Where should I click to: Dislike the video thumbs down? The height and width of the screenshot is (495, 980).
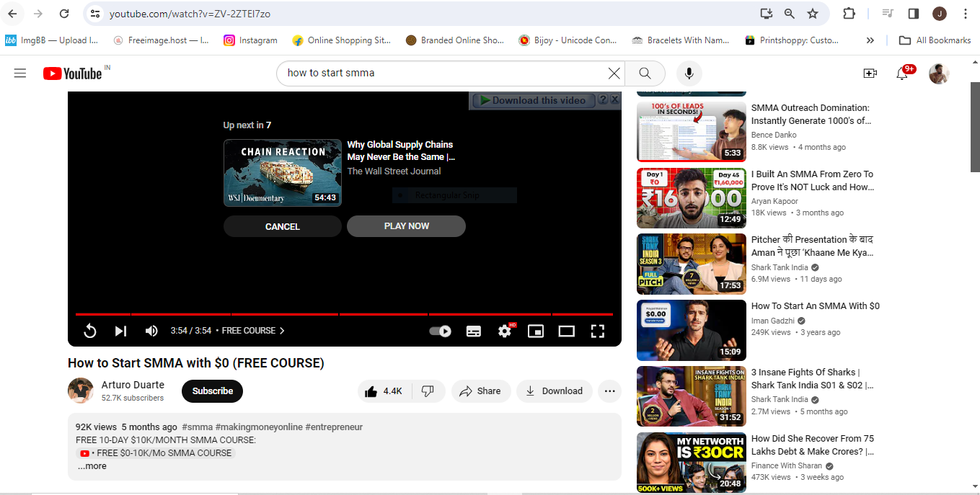pos(428,391)
